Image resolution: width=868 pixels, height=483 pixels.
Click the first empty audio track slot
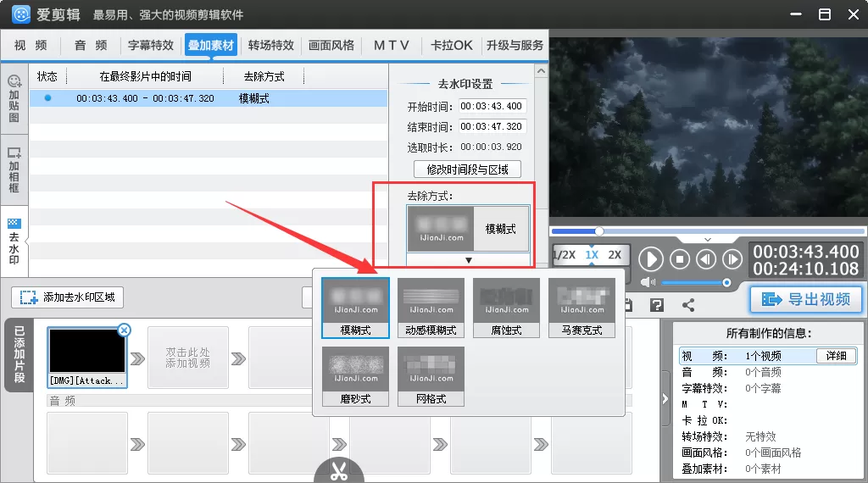point(87,442)
